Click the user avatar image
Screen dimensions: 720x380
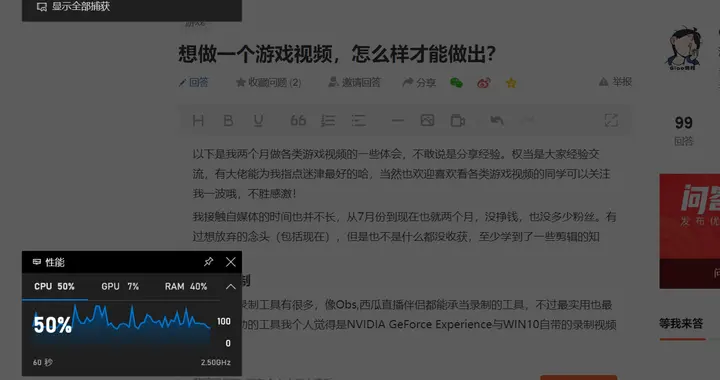tap(683, 49)
